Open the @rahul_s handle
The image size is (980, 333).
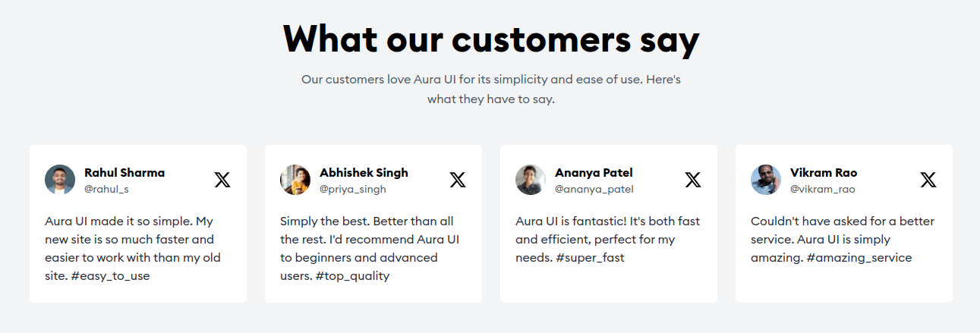106,189
